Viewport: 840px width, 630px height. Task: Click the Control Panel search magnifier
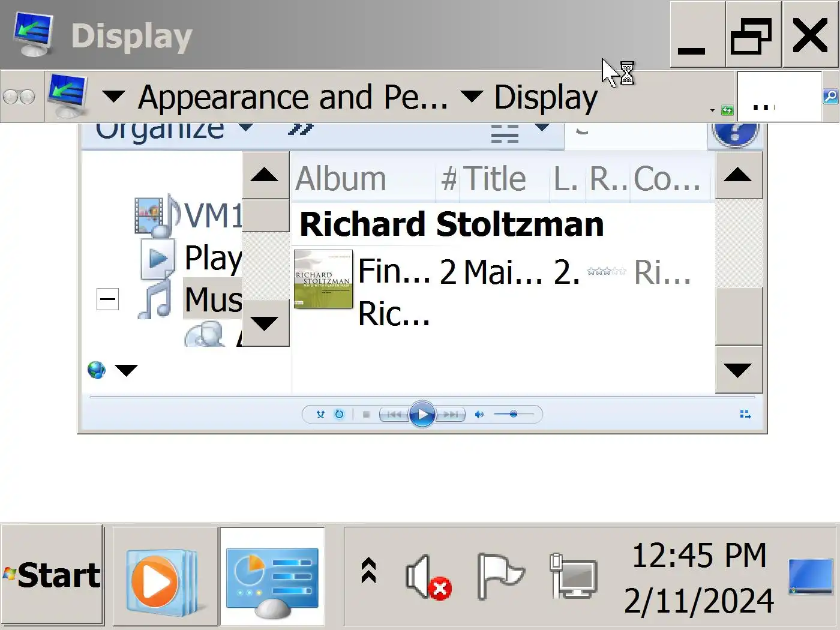[830, 96]
